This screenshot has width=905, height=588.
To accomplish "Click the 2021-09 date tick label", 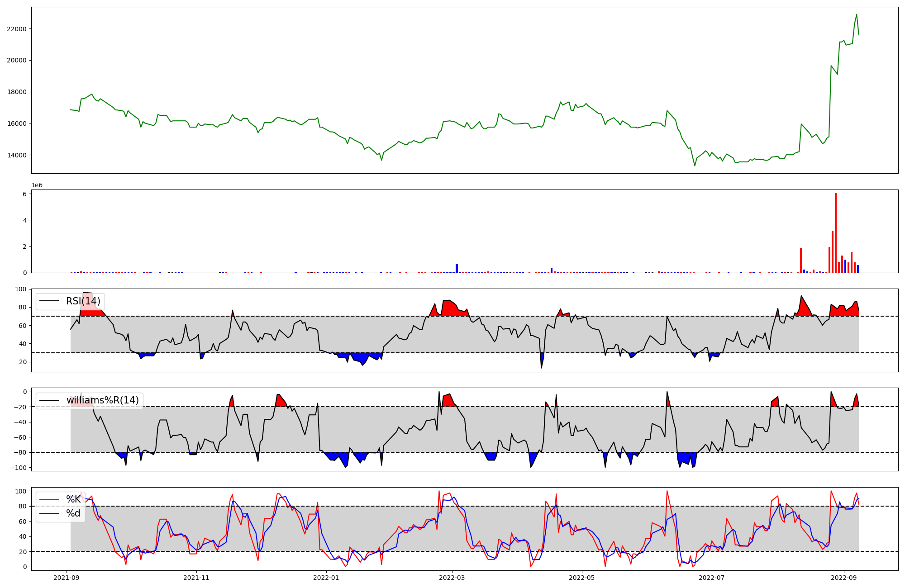I will coord(67,578).
